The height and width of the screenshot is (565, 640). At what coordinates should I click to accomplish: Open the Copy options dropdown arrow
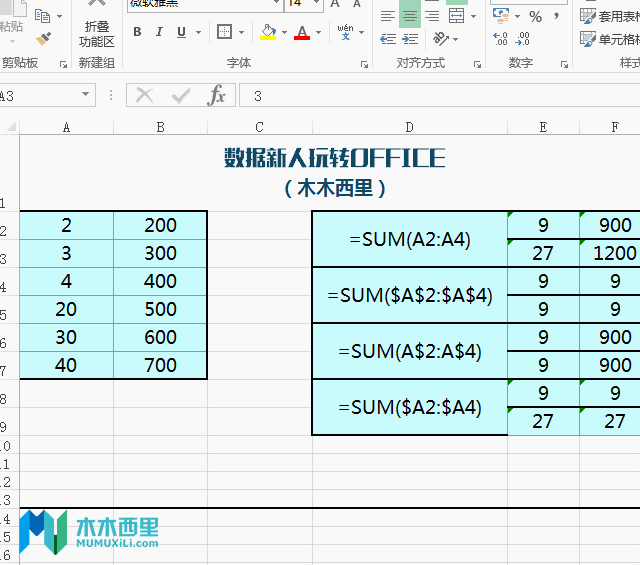tap(60, 16)
